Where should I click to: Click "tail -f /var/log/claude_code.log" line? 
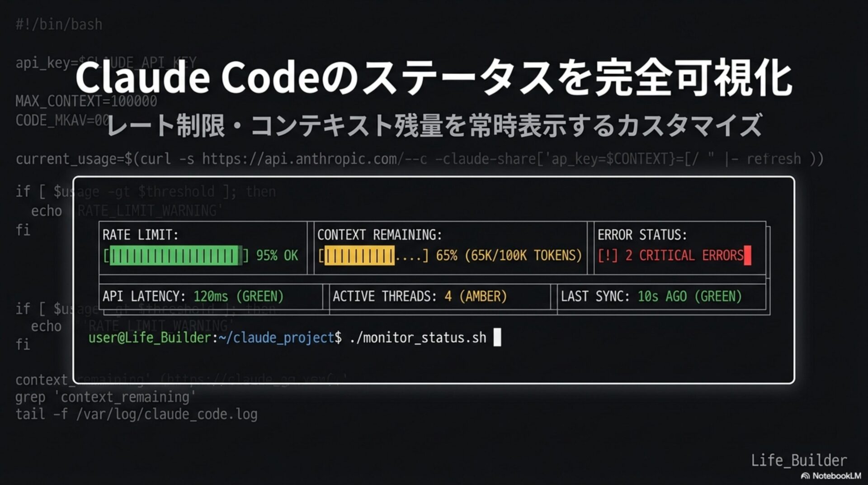click(137, 414)
